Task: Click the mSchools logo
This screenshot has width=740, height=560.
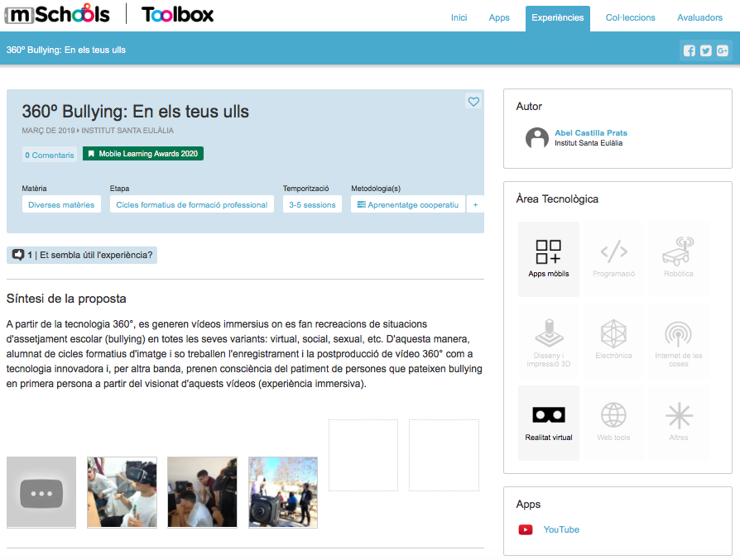Action: tap(57, 14)
